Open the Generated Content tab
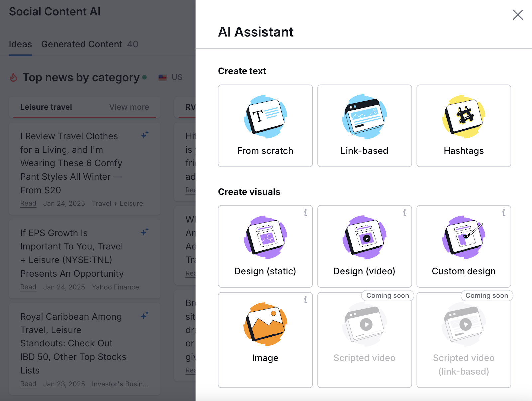Image resolution: width=532 pixels, height=401 pixels. [81, 44]
